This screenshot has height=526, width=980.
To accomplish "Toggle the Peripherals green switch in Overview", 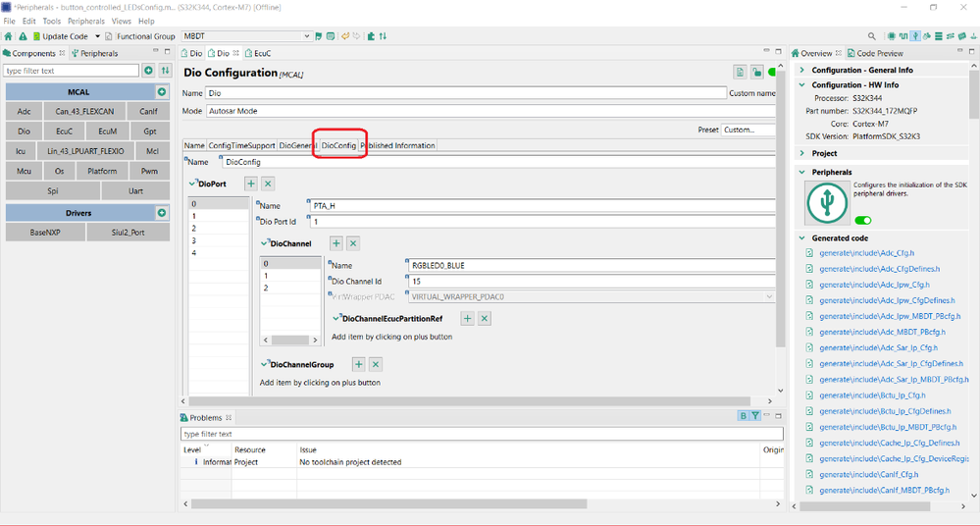I will pyautogui.click(x=863, y=220).
